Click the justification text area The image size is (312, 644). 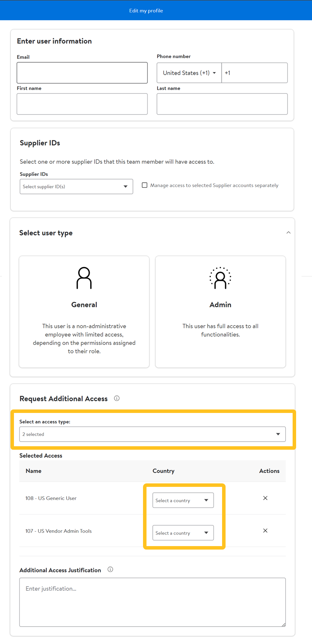(x=152, y=602)
